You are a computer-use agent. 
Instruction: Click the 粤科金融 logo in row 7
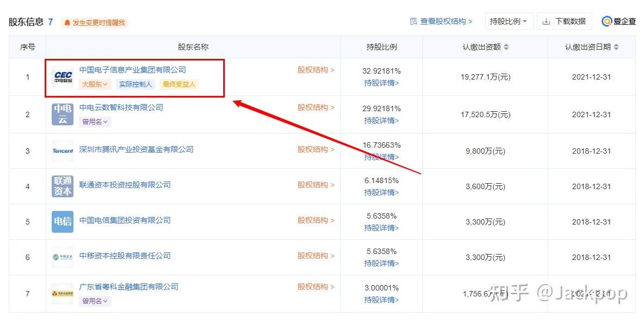tap(62, 292)
